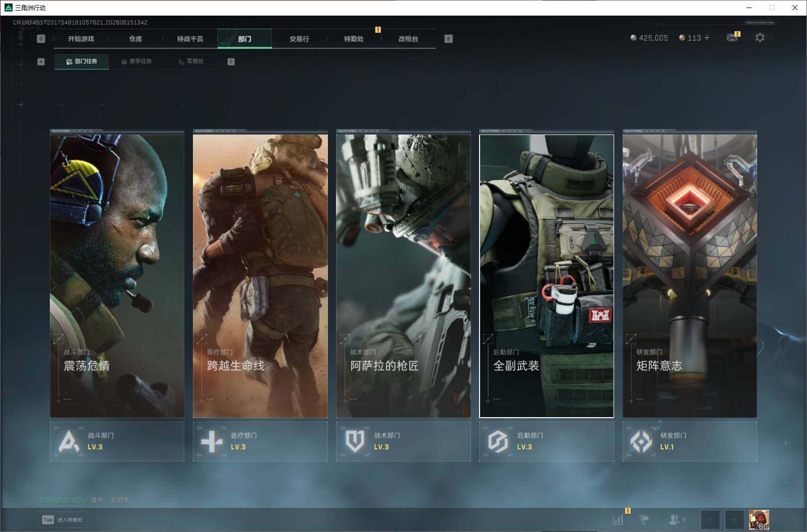The width and height of the screenshot is (807, 532).
Task: Click the 三角洲行动 title bar app icon
Action: pos(8,8)
